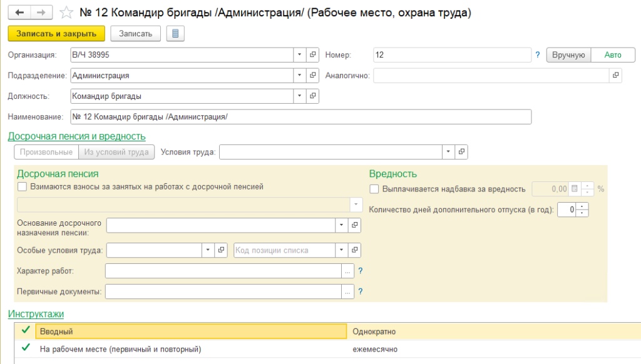Expand the Организация dropdown
This screenshot has height=364, width=641.
(x=300, y=55)
